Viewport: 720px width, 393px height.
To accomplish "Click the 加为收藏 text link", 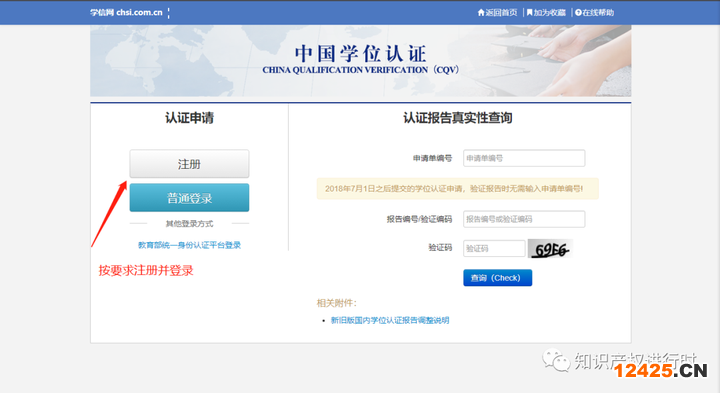I will 550,12.
